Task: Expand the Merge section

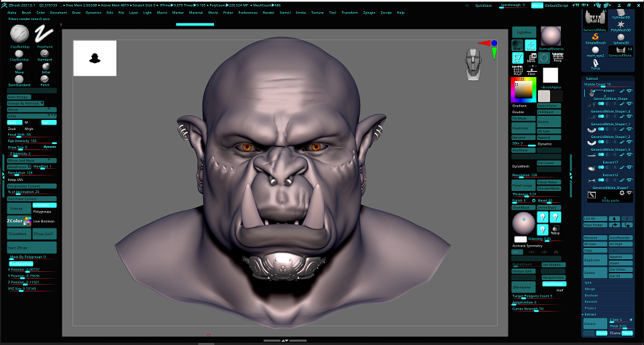Action: point(590,289)
